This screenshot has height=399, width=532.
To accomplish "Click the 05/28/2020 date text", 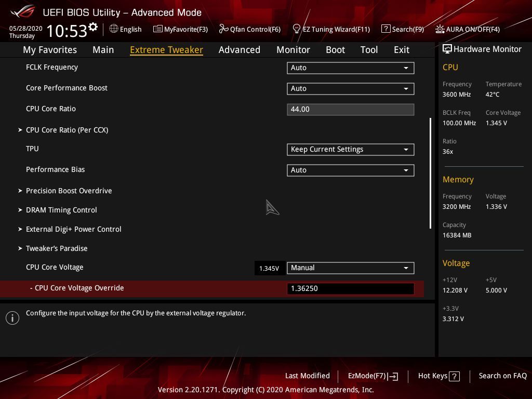I will [26, 29].
